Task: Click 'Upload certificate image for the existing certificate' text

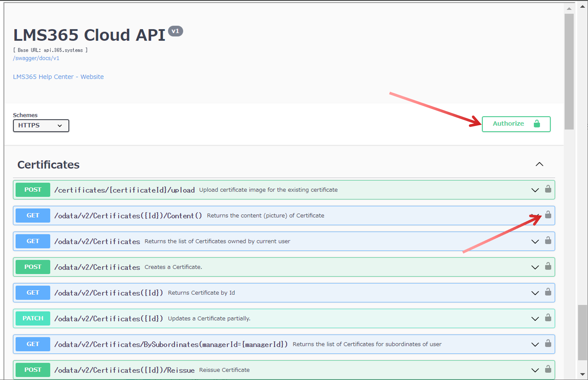Action: coord(268,190)
